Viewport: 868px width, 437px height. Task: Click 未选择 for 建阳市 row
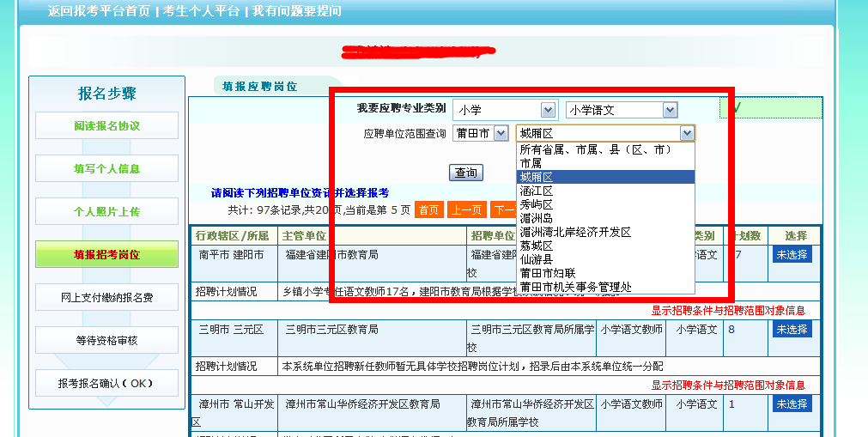coord(792,255)
